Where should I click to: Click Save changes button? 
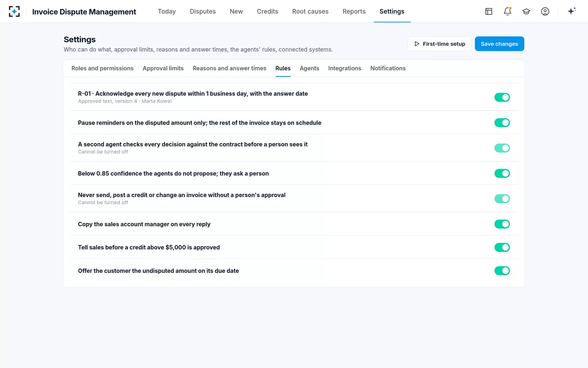coord(499,44)
